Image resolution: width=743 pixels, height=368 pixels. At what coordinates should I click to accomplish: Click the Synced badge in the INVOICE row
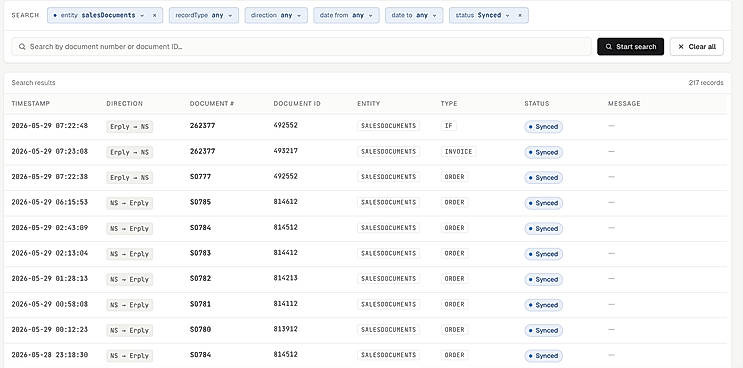point(543,152)
